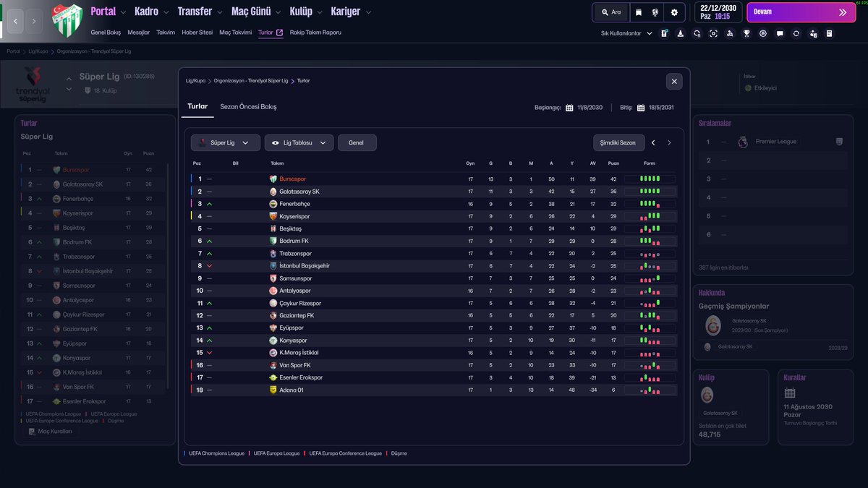Click first shortcut icon after Sık Kullanılanlar

[x=664, y=33]
